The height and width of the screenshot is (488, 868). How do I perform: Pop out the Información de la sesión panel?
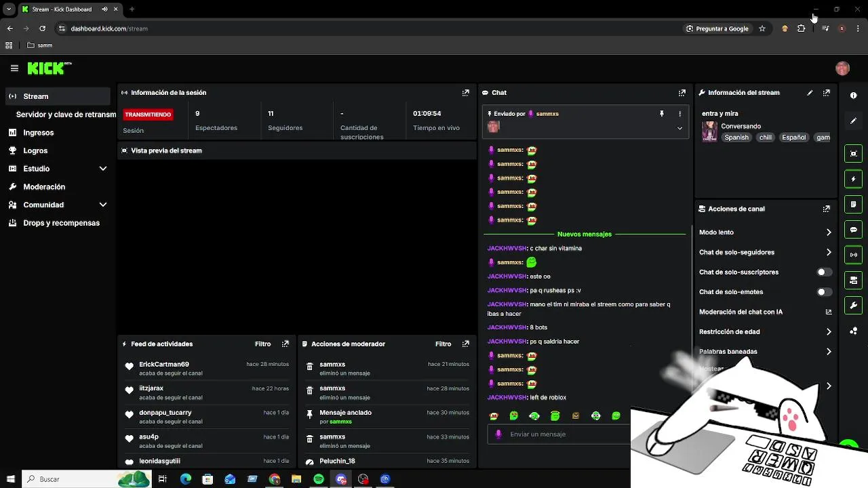point(465,93)
